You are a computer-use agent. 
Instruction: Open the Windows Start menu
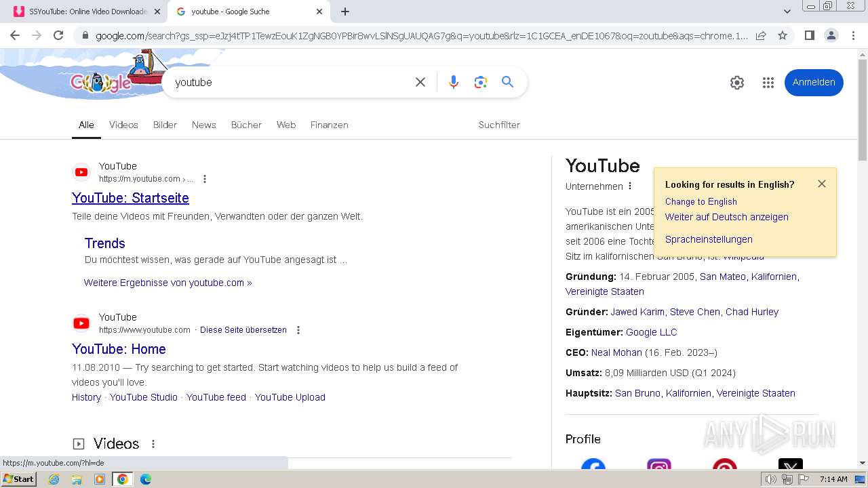coord(19,479)
